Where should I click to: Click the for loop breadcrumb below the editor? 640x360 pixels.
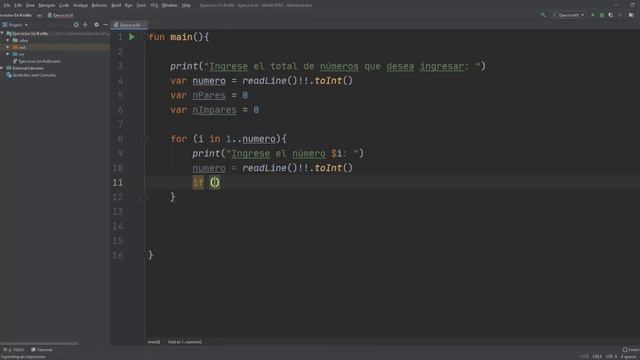tap(185, 342)
